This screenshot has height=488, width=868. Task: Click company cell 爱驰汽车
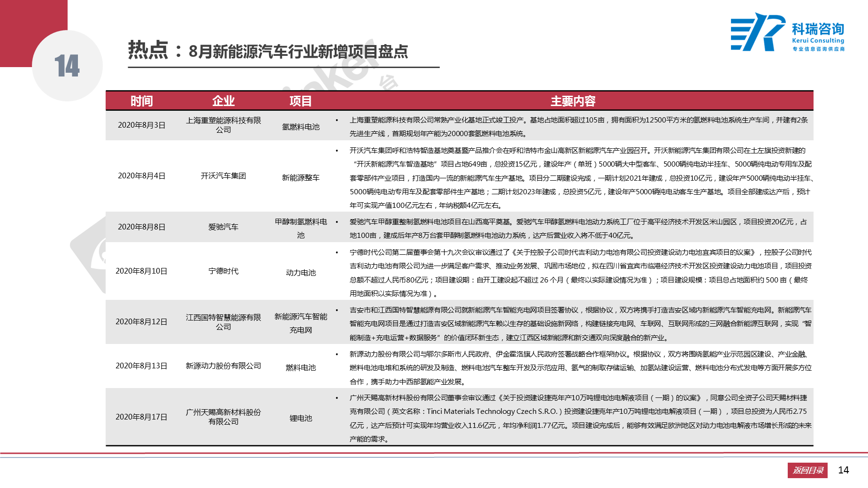click(x=223, y=227)
